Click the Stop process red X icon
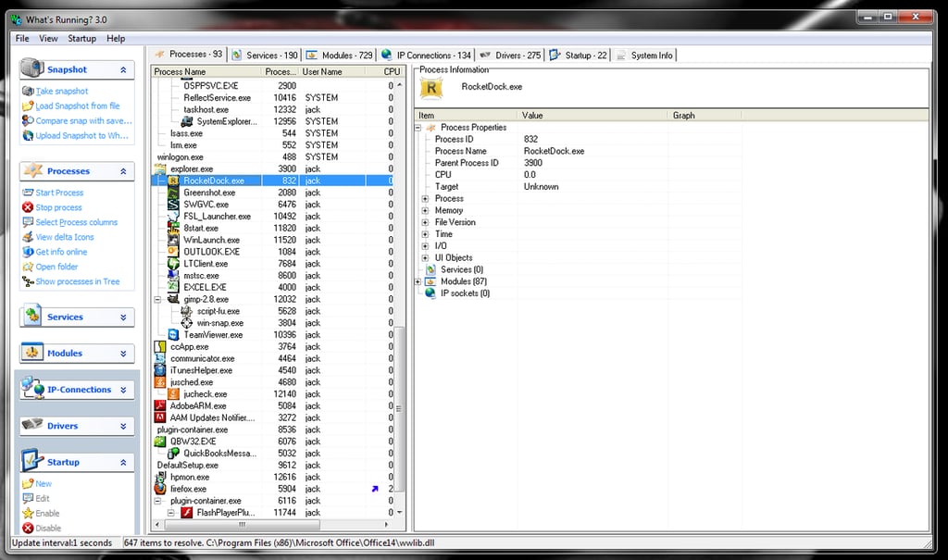Image resolution: width=948 pixels, height=560 pixels. coord(28,207)
